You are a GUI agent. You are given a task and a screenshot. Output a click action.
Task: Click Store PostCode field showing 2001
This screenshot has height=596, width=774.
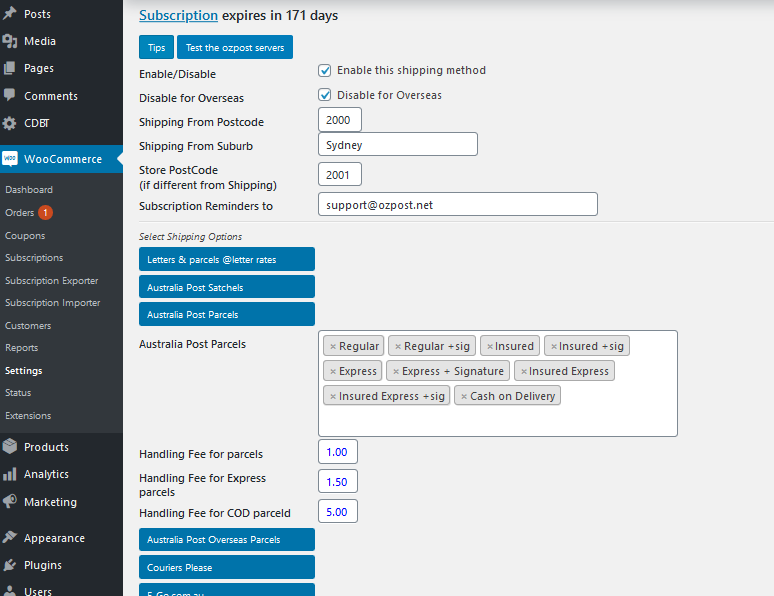coord(340,174)
